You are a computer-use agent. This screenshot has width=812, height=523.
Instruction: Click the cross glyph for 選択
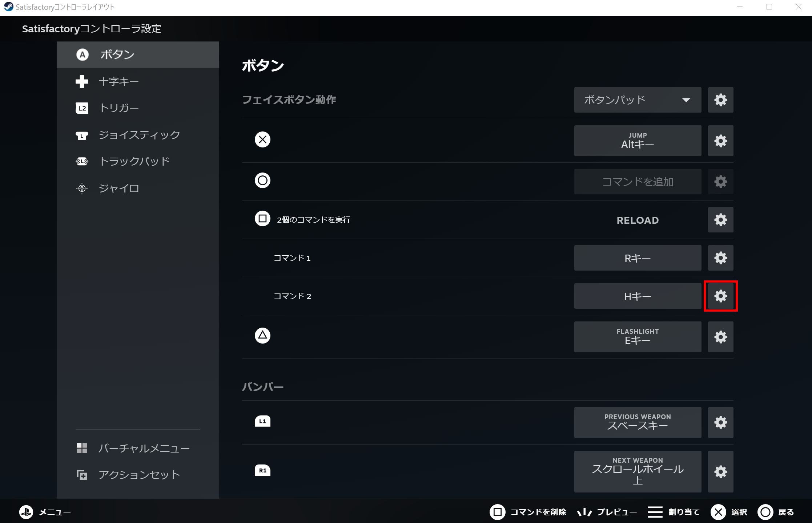[x=718, y=512]
